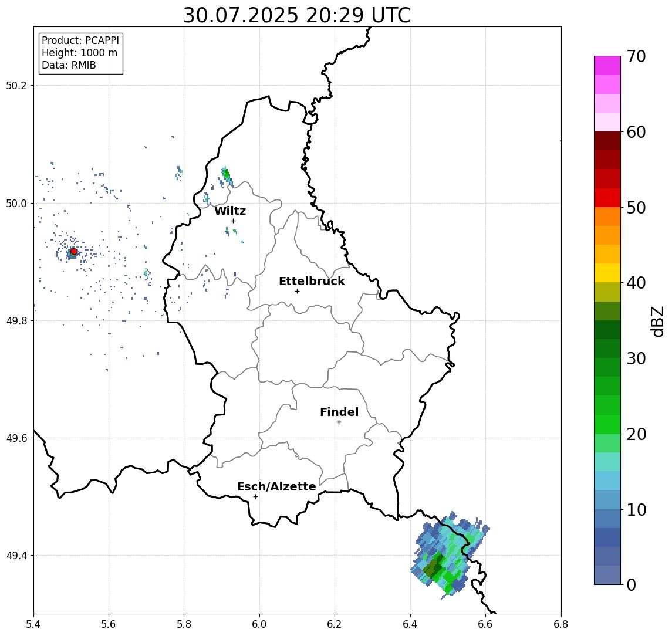Screen dimensions: 672x636
Task: Click the colorbar label 30
Action: point(636,358)
